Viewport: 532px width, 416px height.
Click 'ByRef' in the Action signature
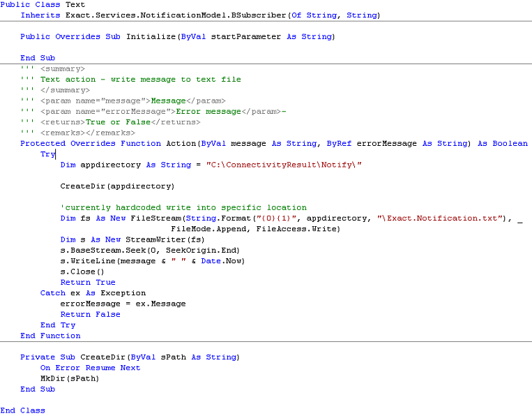(x=339, y=144)
